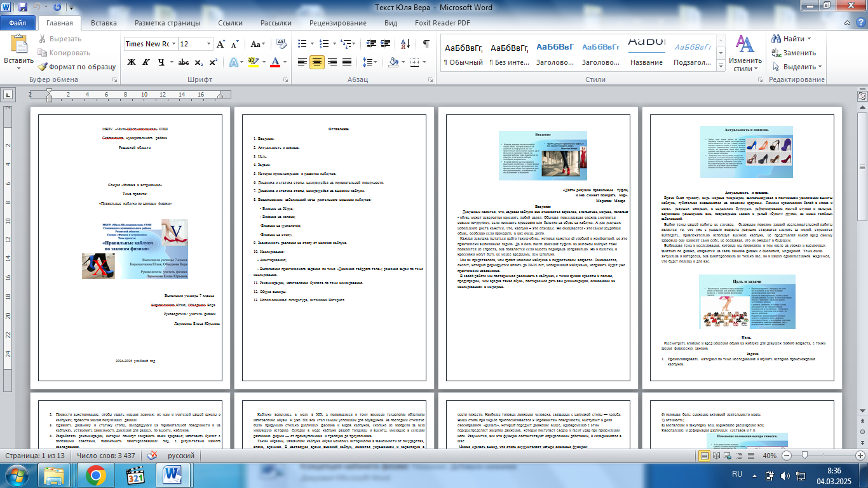868x488 pixels.
Task: Decrease font size with shrink font icon
Action: (x=234, y=44)
